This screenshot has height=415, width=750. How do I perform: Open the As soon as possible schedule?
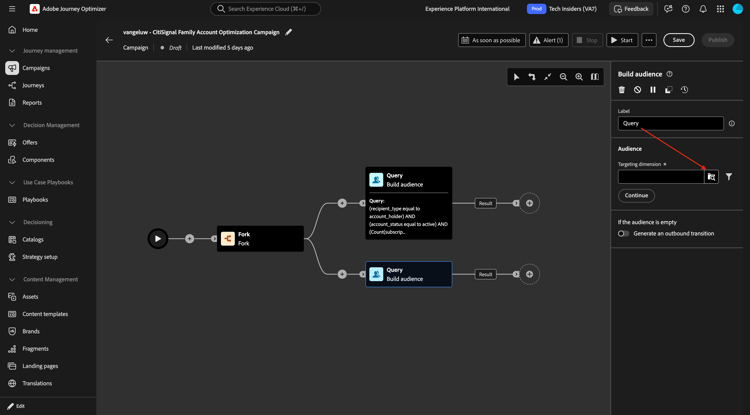(x=492, y=40)
